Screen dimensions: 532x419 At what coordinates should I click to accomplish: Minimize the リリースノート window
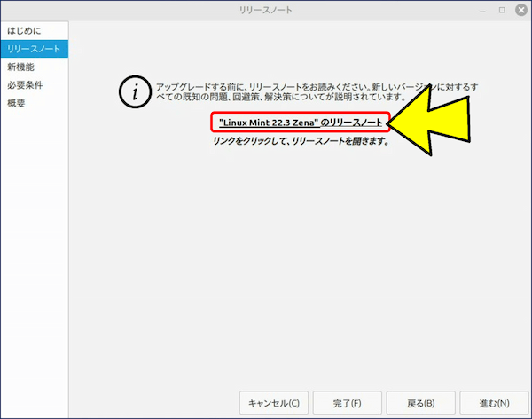(x=482, y=11)
